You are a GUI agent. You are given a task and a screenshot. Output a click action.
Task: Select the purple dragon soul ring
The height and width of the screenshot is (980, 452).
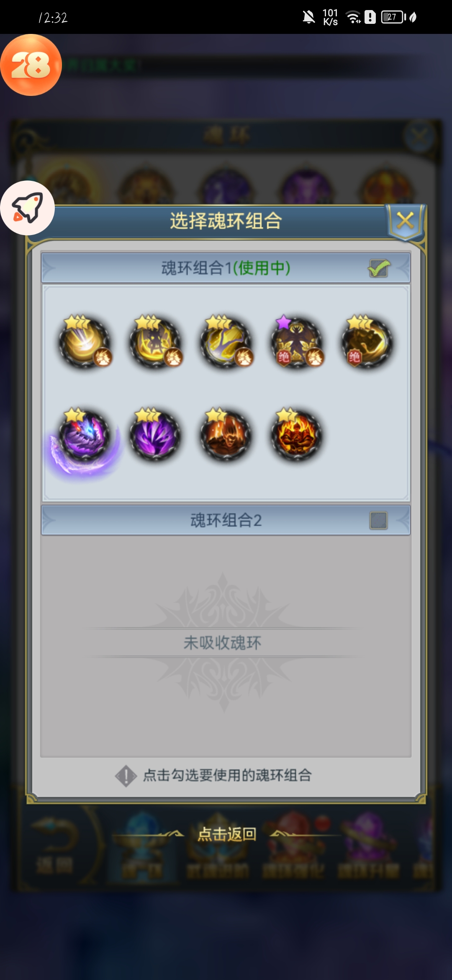point(85,436)
